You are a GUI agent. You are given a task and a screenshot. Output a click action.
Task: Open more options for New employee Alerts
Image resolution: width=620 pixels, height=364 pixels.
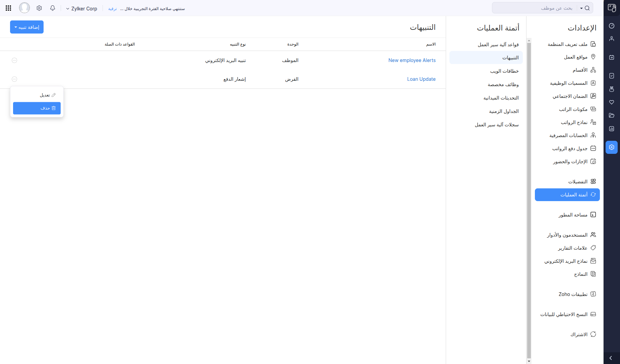(x=14, y=60)
